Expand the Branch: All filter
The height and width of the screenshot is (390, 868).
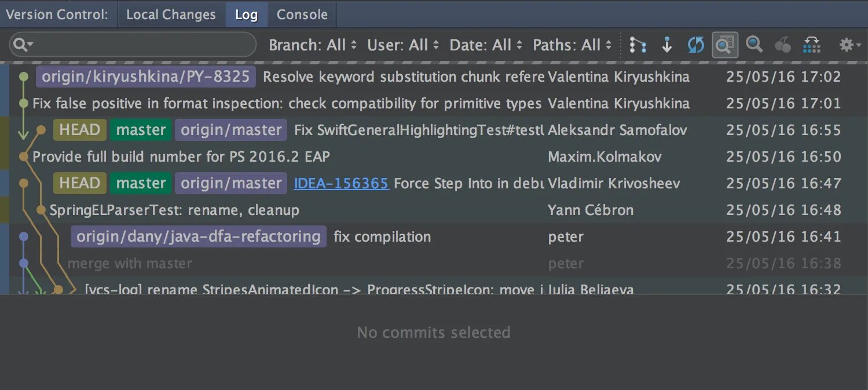tap(313, 45)
